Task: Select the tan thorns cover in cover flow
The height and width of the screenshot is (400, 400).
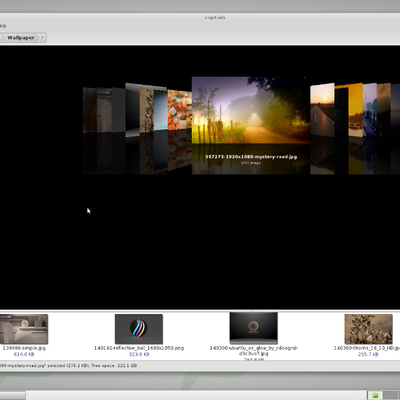Action: click(x=147, y=110)
